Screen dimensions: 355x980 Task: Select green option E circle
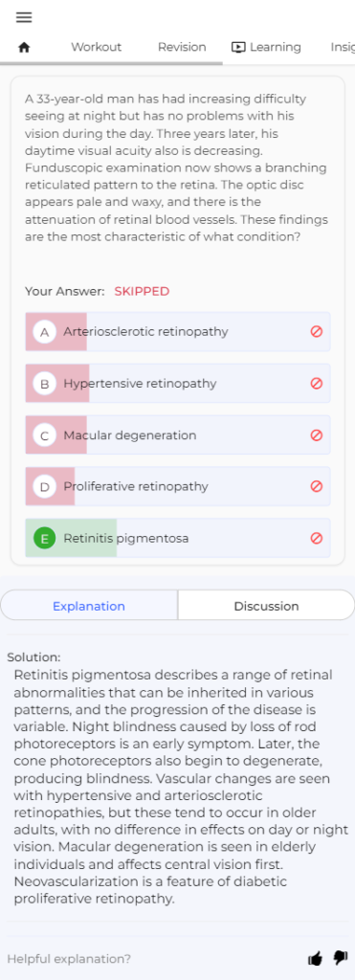pos(44,538)
